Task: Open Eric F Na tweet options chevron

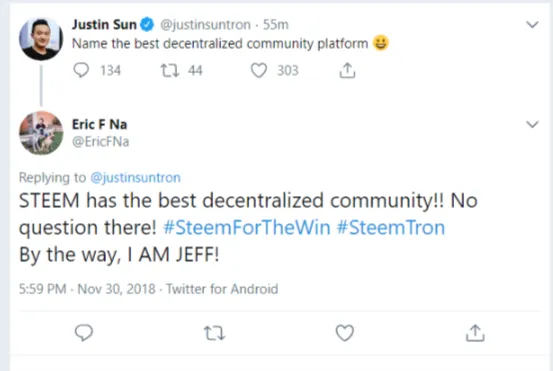Action: (532, 124)
